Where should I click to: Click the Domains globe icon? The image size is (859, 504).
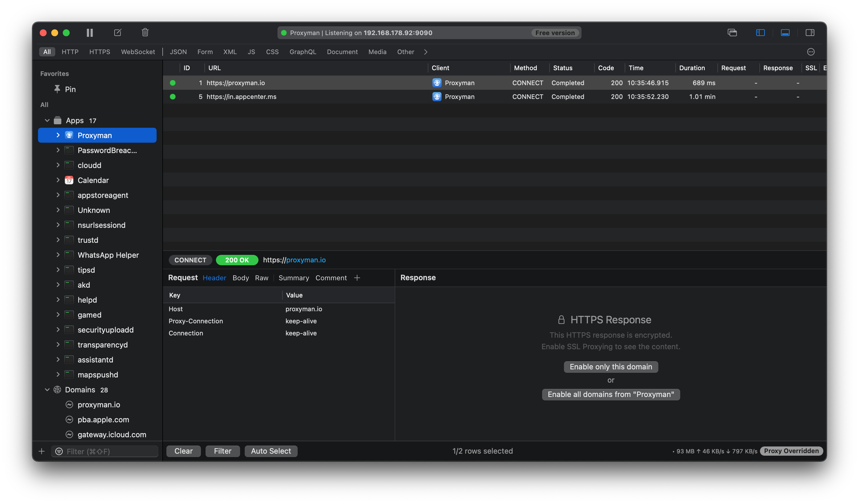(58, 390)
